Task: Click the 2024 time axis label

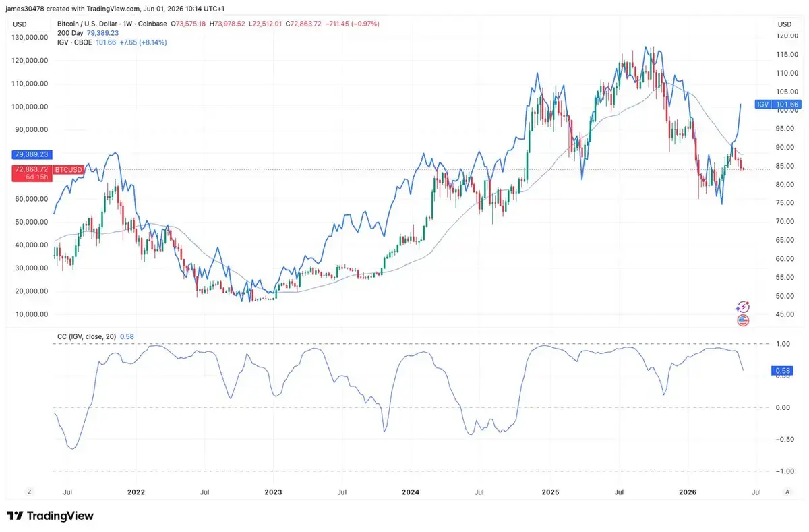Action: (410, 493)
